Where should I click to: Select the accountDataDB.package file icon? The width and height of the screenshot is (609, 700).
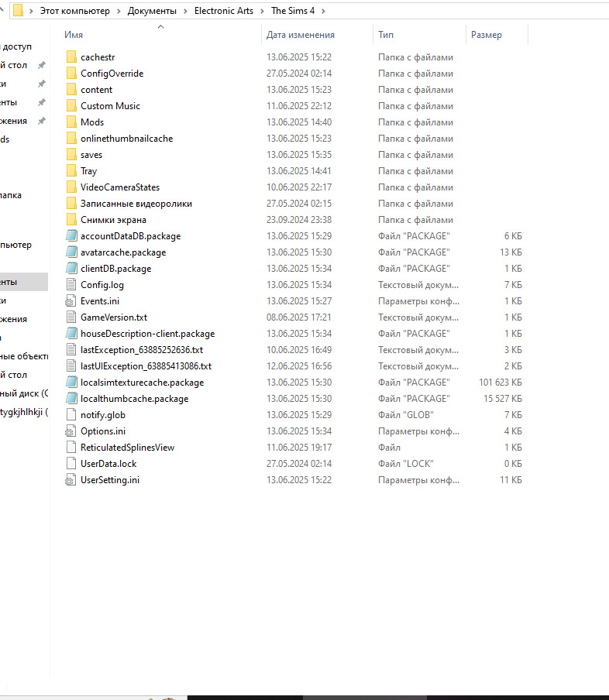point(71,236)
